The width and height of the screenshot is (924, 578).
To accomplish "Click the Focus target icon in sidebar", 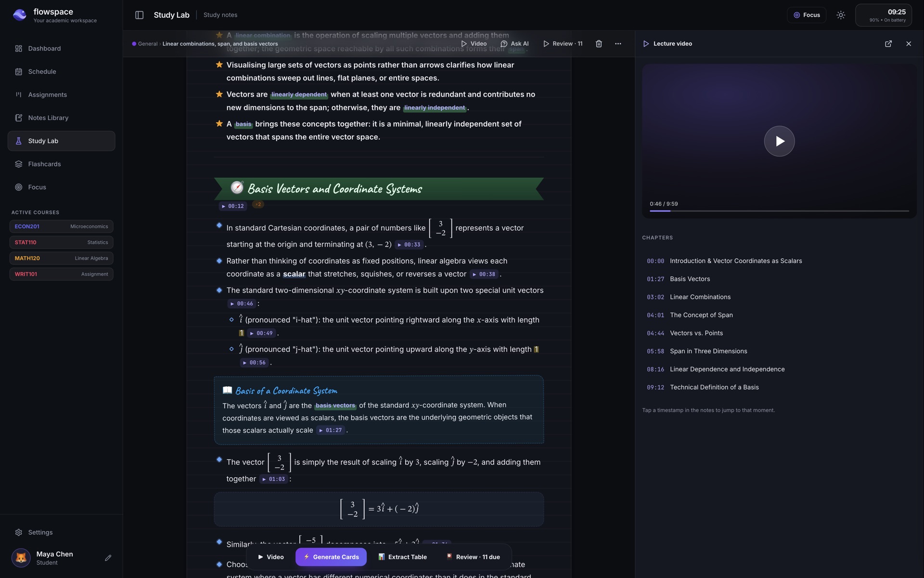I will tap(19, 187).
